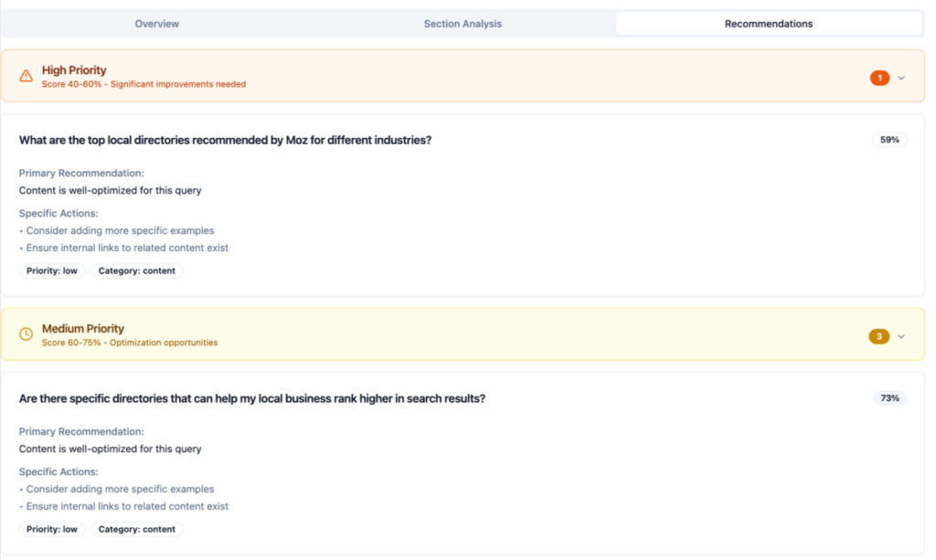Select the yellow "3" count badge

(x=879, y=336)
